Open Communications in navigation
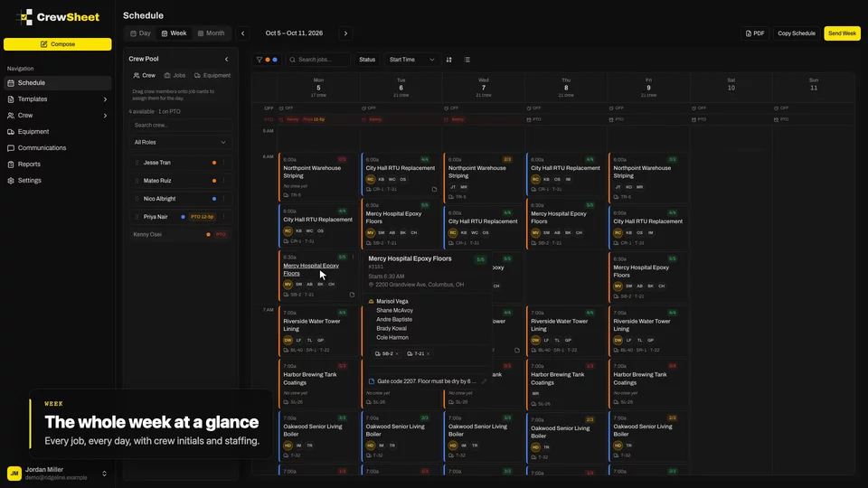This screenshot has width=868, height=488. click(x=58, y=147)
